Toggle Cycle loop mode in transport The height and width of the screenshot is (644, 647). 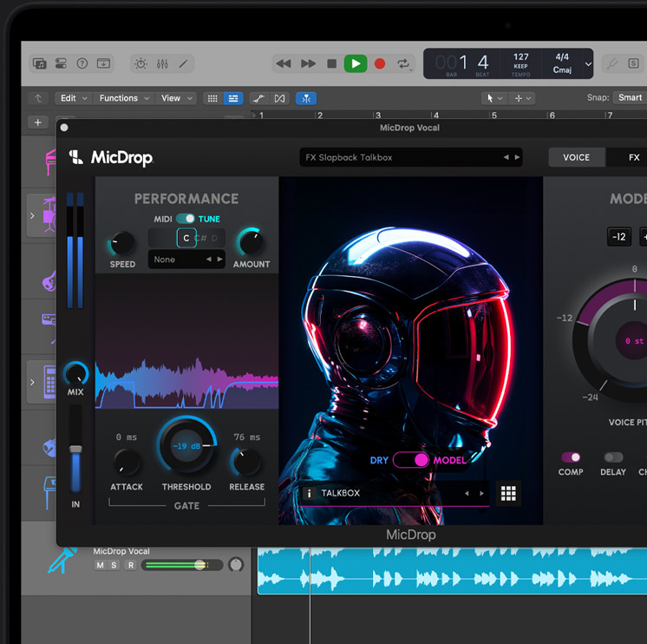403,63
